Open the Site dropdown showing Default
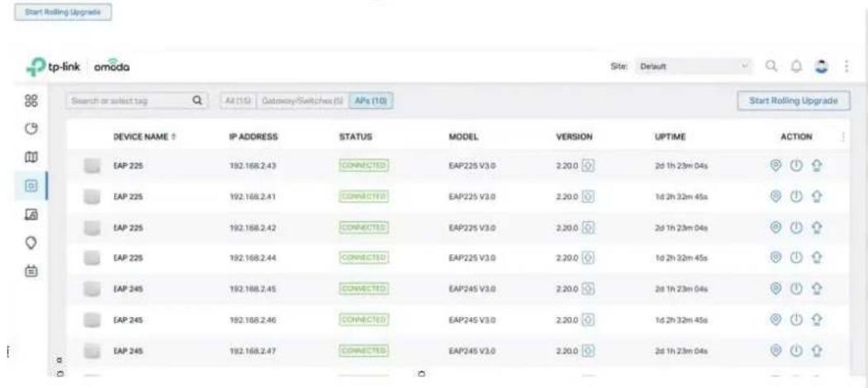 pyautogui.click(x=695, y=66)
